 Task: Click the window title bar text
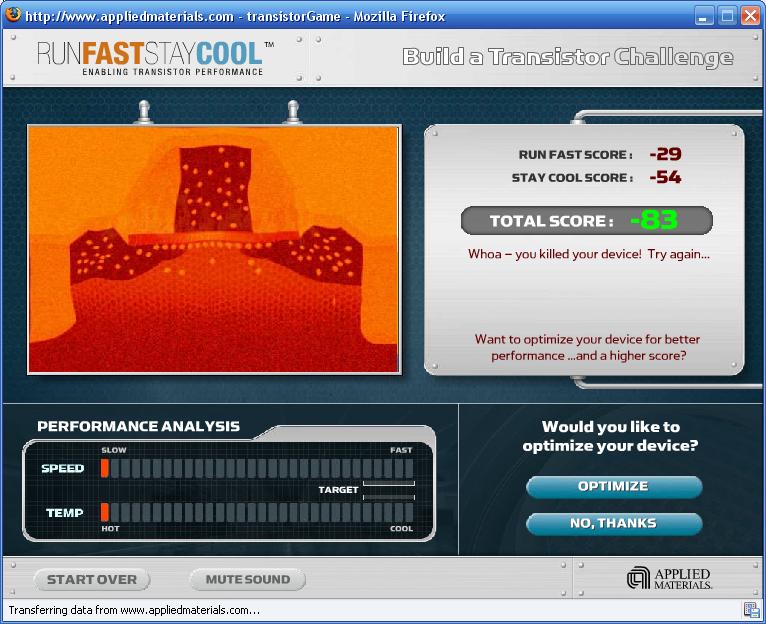pyautogui.click(x=235, y=17)
